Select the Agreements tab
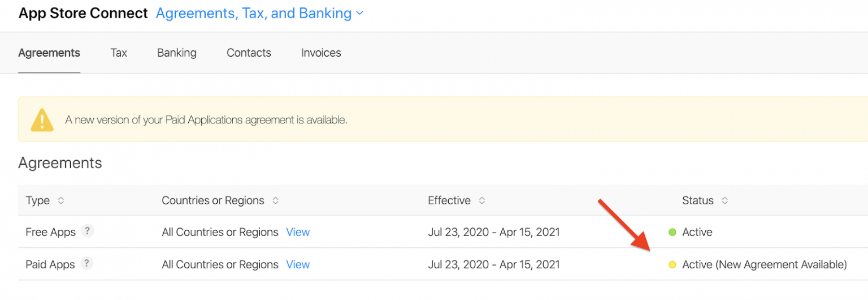The height and width of the screenshot is (300, 868). [49, 53]
